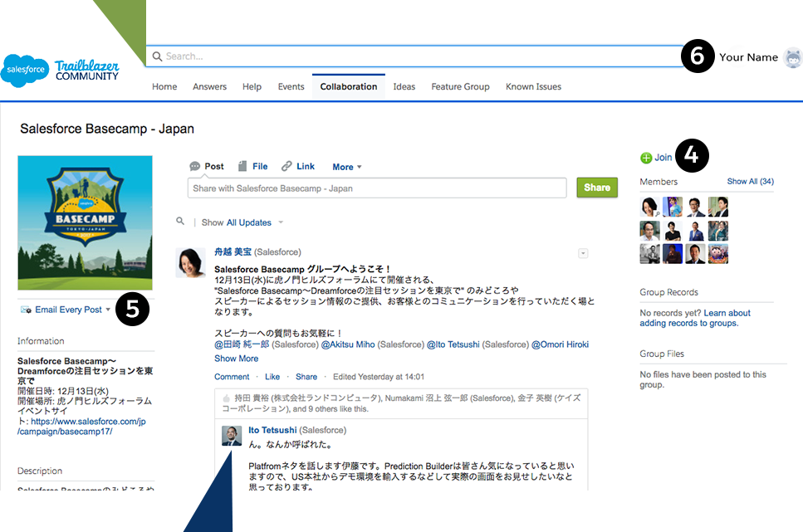Open the Ideas tab
Screen dimensions: 803x532
click(x=404, y=87)
